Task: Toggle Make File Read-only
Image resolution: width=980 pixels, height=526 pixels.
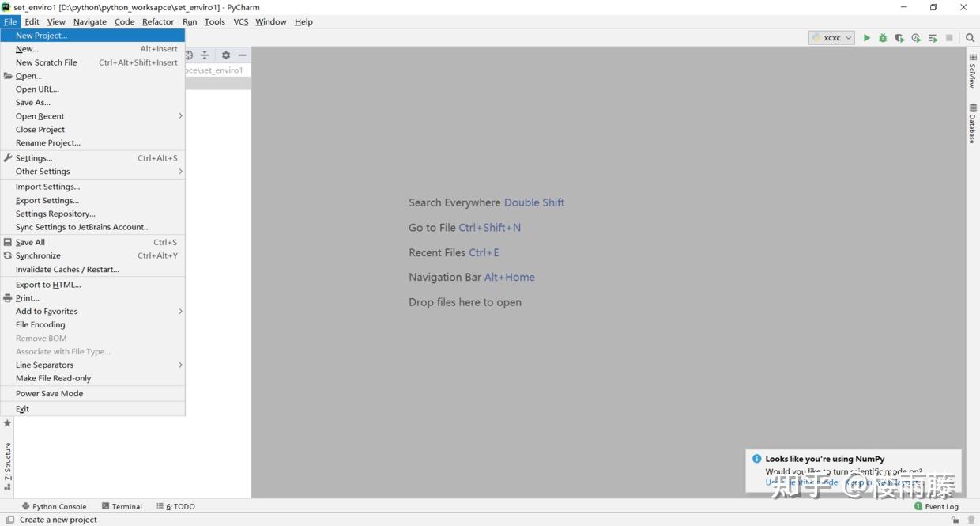Action: click(x=92, y=379)
